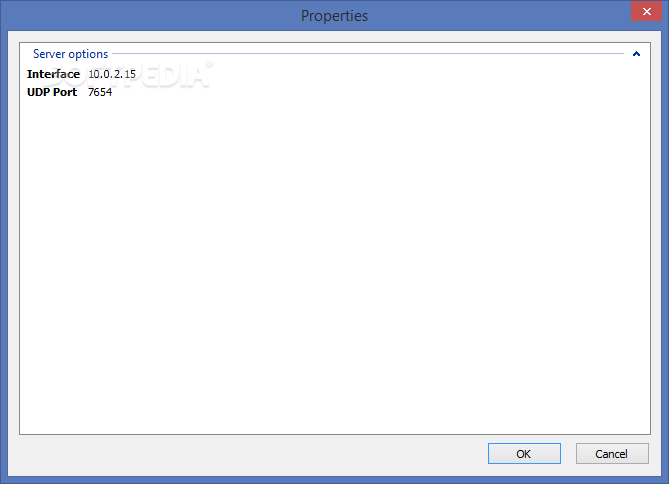The height and width of the screenshot is (484, 669).
Task: Confirm settings with the OK button
Action: click(524, 453)
